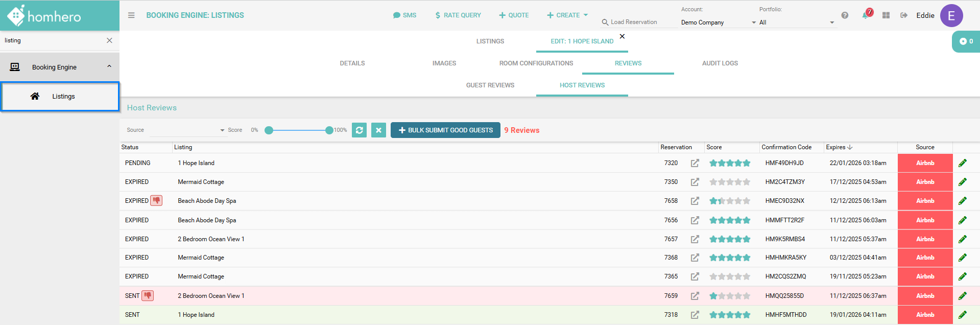Image resolution: width=980 pixels, height=325 pixels.
Task: Click the clear filters X icon
Action: point(378,130)
